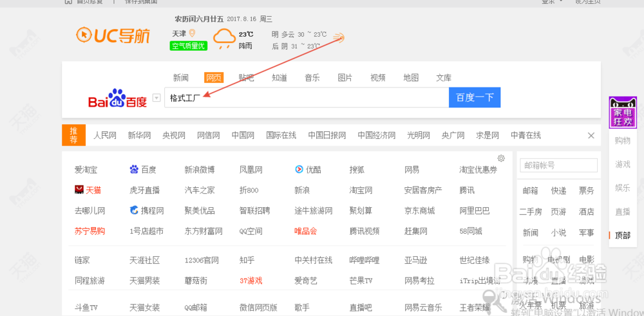Open the 汽车之家 link
Viewport: 644px width, 316px height.
pos(200,190)
